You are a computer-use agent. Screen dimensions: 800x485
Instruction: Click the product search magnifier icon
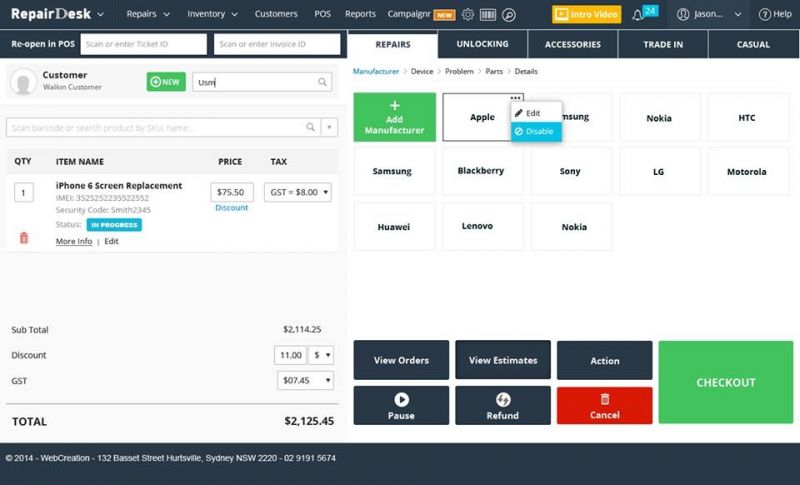(x=310, y=127)
